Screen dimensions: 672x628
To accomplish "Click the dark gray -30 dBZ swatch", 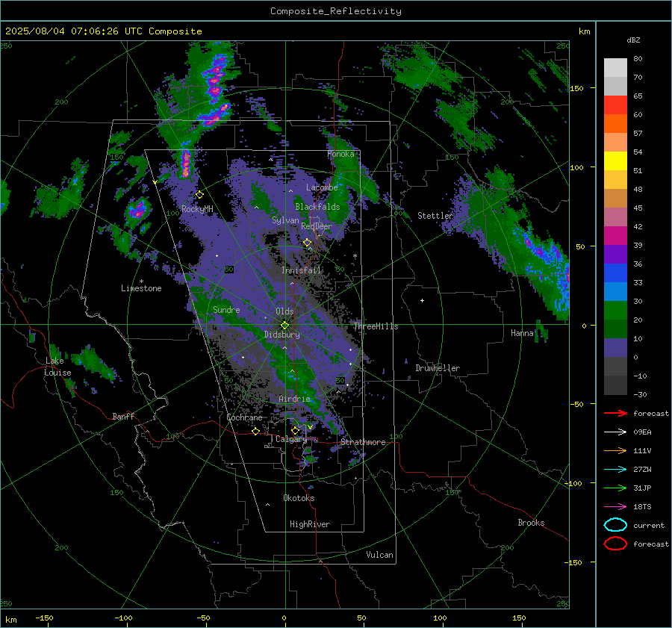I will coord(615,385).
